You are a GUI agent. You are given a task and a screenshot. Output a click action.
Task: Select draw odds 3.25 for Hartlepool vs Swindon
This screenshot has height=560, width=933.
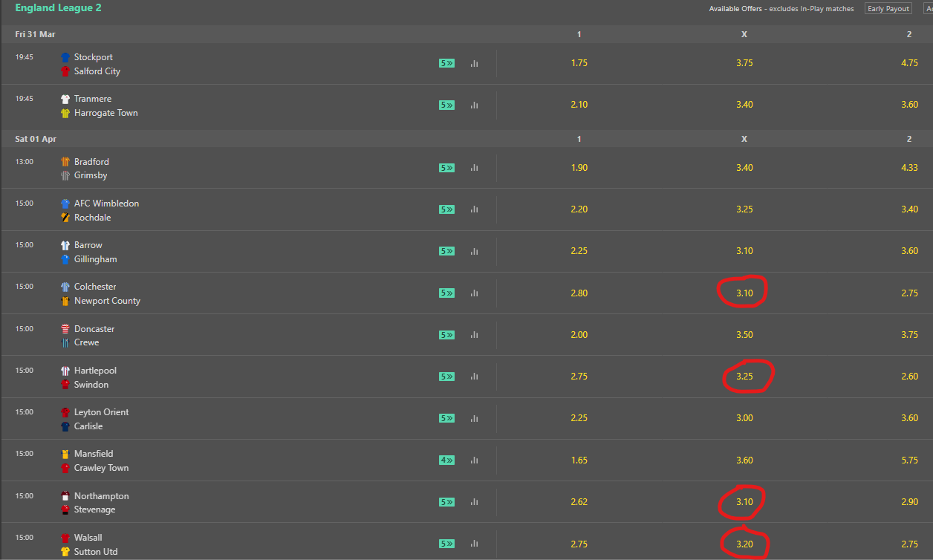click(x=744, y=377)
